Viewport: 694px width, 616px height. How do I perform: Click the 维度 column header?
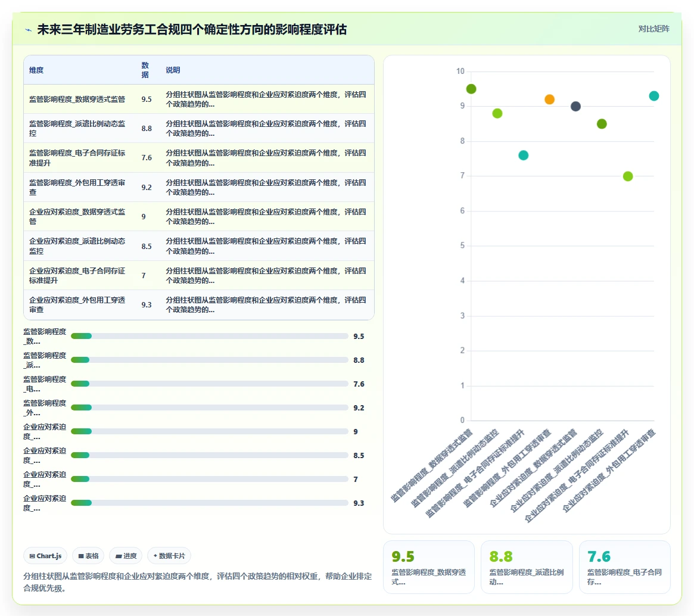[x=36, y=70]
